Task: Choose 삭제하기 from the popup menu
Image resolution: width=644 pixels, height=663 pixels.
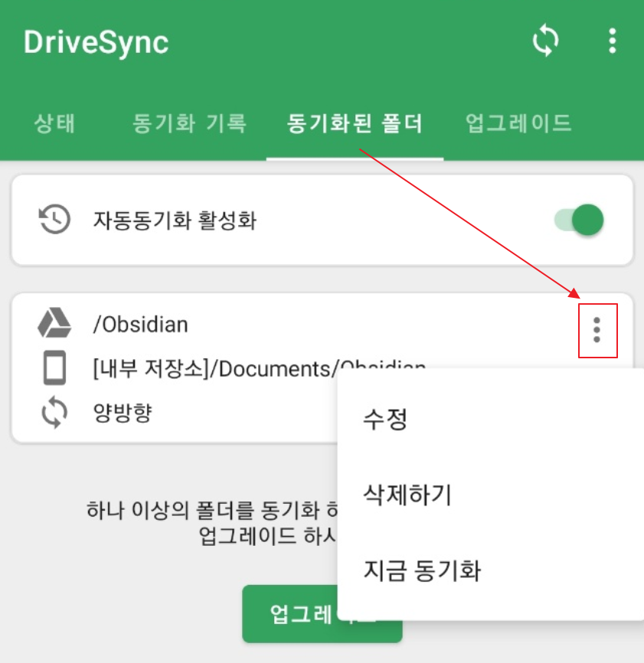Action: tap(491, 495)
